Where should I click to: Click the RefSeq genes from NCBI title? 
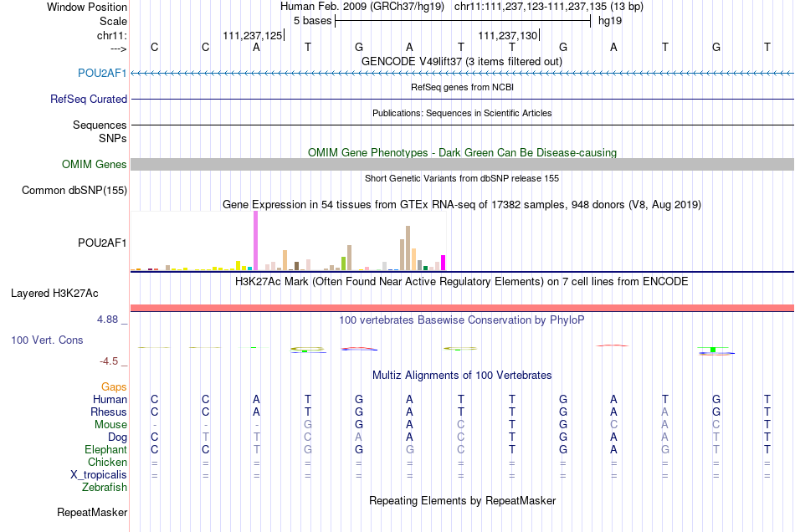click(x=462, y=87)
